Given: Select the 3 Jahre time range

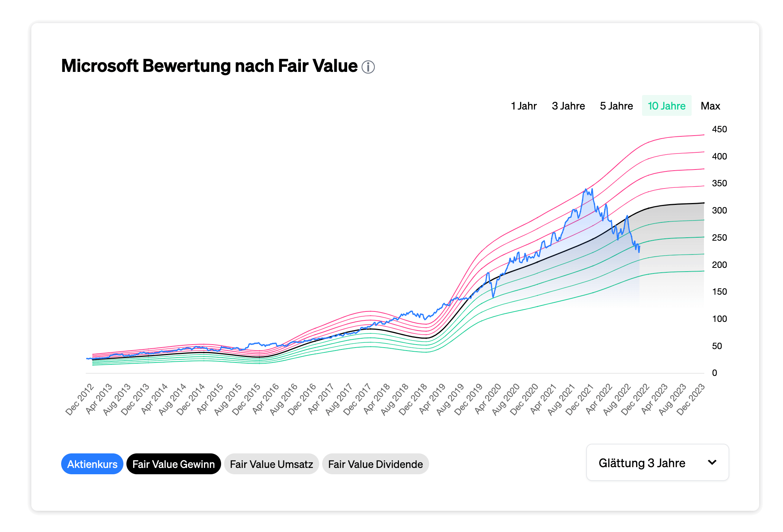Looking at the screenshot, I should click(x=568, y=106).
